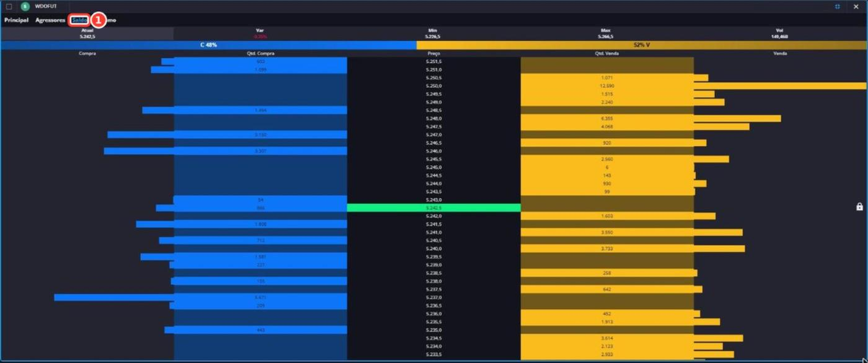This screenshot has width=868, height=363.
Task: Click buy quantity 1.099
Action: click(260, 70)
